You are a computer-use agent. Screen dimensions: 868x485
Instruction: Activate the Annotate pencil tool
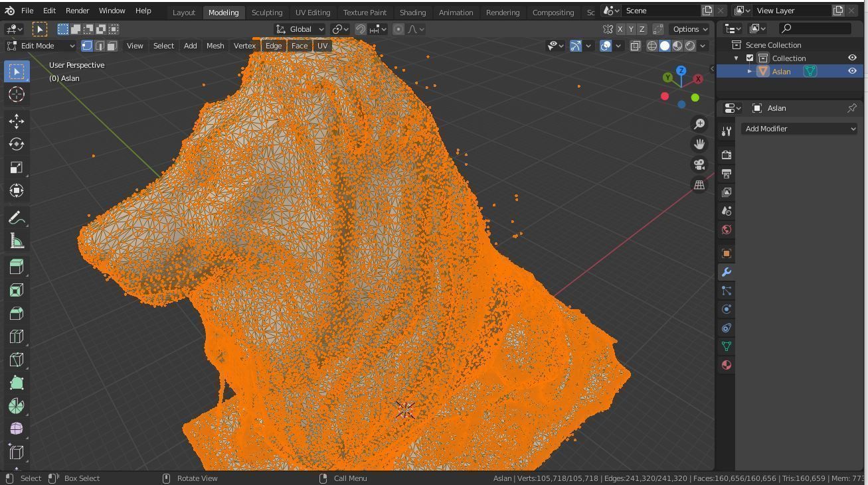[17, 218]
